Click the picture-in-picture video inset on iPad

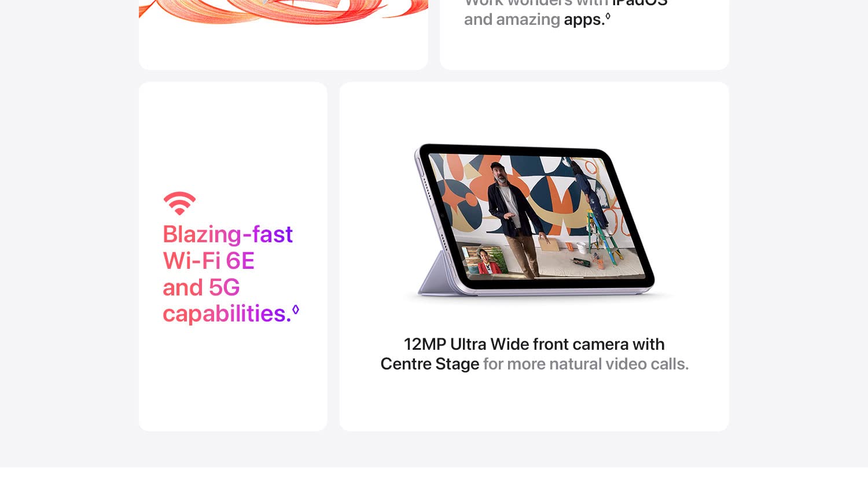485,260
